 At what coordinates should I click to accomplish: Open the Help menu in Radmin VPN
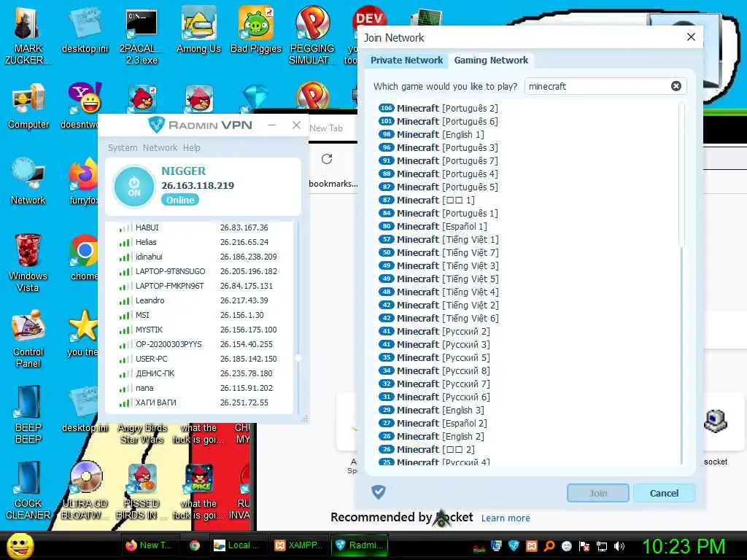coord(192,147)
